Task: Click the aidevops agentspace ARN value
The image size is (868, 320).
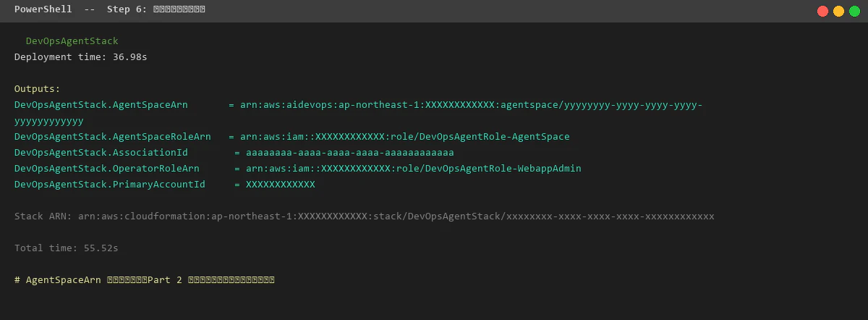Action: pyautogui.click(x=472, y=105)
